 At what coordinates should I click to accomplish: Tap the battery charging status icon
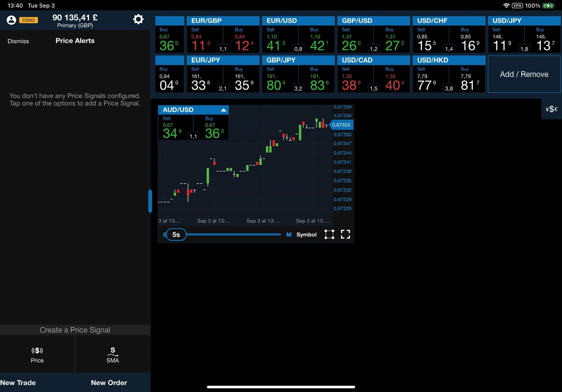(x=548, y=5)
